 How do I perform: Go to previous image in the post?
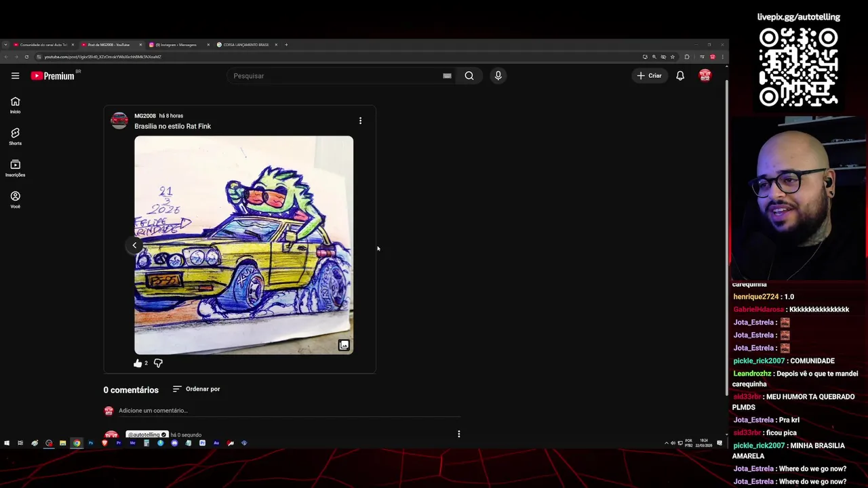pyautogui.click(x=134, y=245)
